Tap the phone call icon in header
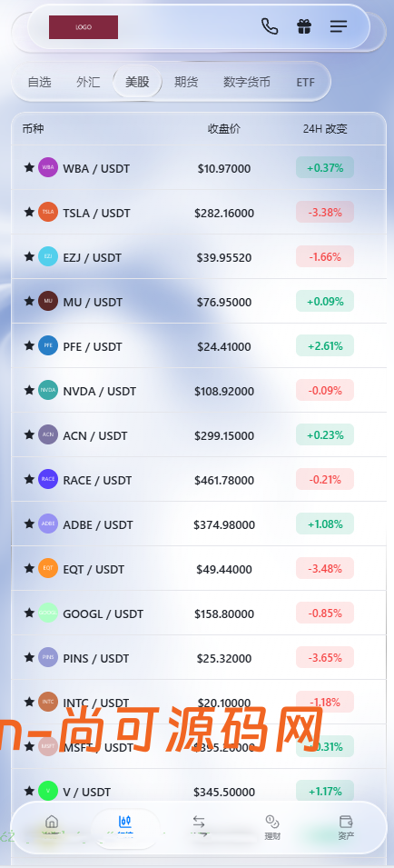 [x=270, y=26]
